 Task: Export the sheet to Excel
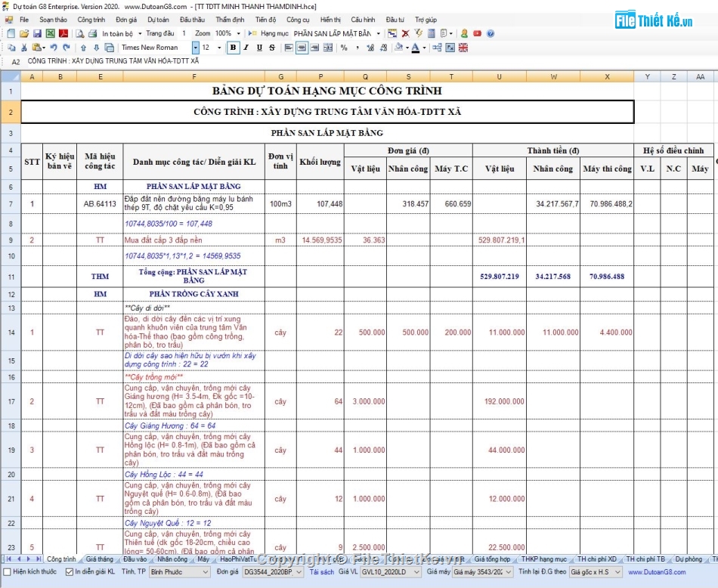coord(51,33)
